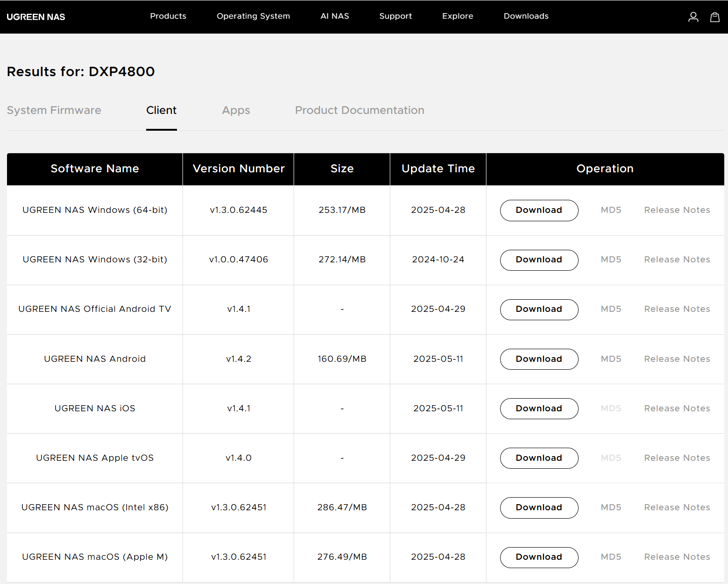Open Release Notes for UGREEN NAS Android
This screenshot has width=728, height=584.
click(677, 359)
